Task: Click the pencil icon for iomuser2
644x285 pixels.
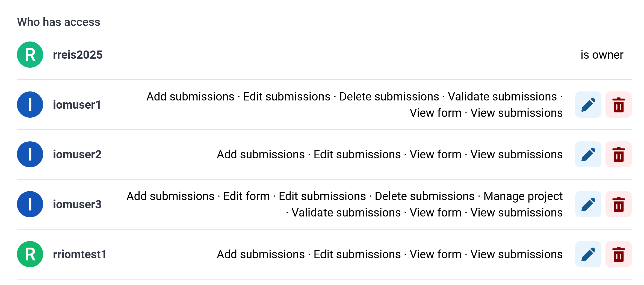Action: [x=588, y=155]
